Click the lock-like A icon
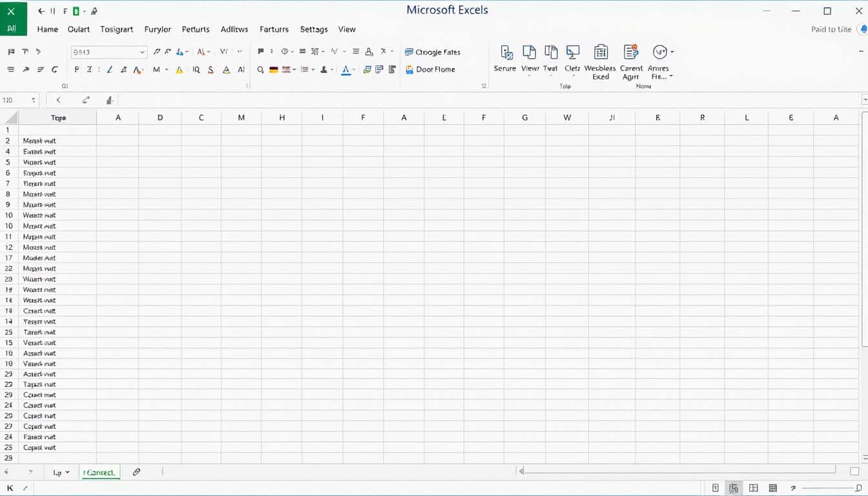The image size is (868, 496). coord(369,52)
